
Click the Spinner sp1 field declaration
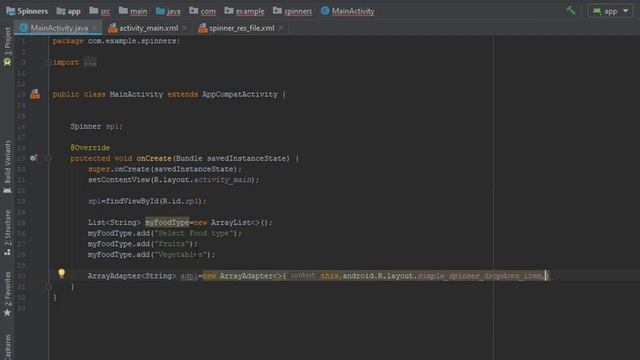96,126
